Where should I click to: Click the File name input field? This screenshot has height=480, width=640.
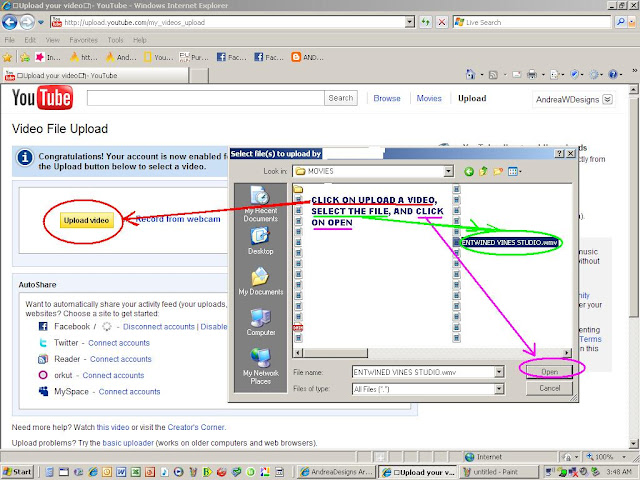coord(423,372)
